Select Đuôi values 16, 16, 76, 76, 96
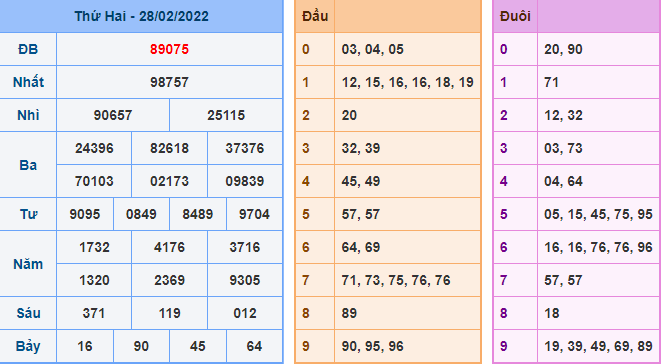The image size is (661, 364). pos(598,247)
